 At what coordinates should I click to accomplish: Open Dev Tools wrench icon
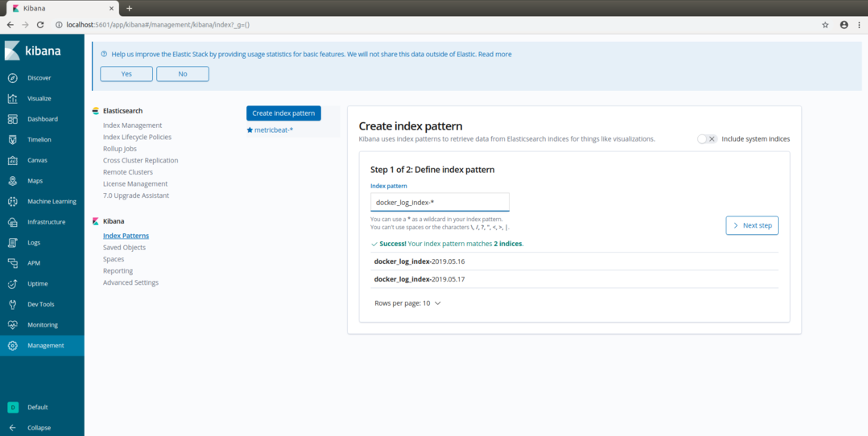coord(12,304)
